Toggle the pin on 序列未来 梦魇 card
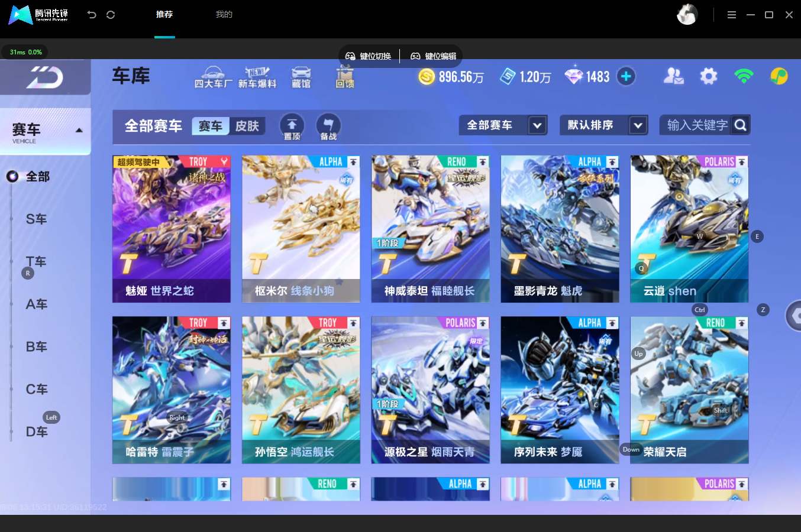 (x=612, y=323)
